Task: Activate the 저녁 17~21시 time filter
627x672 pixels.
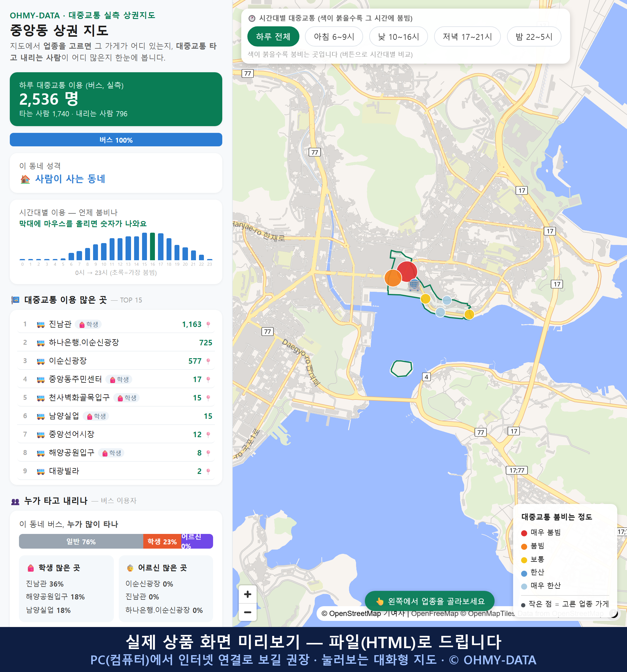Action: click(467, 36)
